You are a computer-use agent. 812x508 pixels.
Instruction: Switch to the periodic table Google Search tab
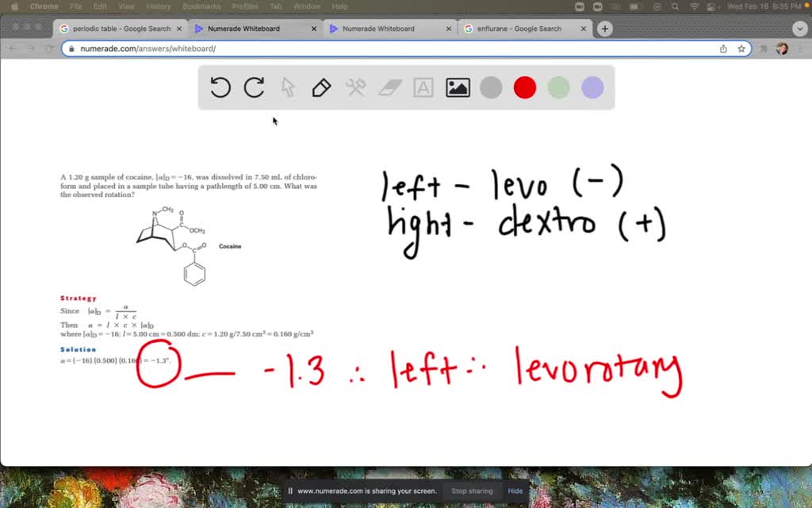click(117, 28)
